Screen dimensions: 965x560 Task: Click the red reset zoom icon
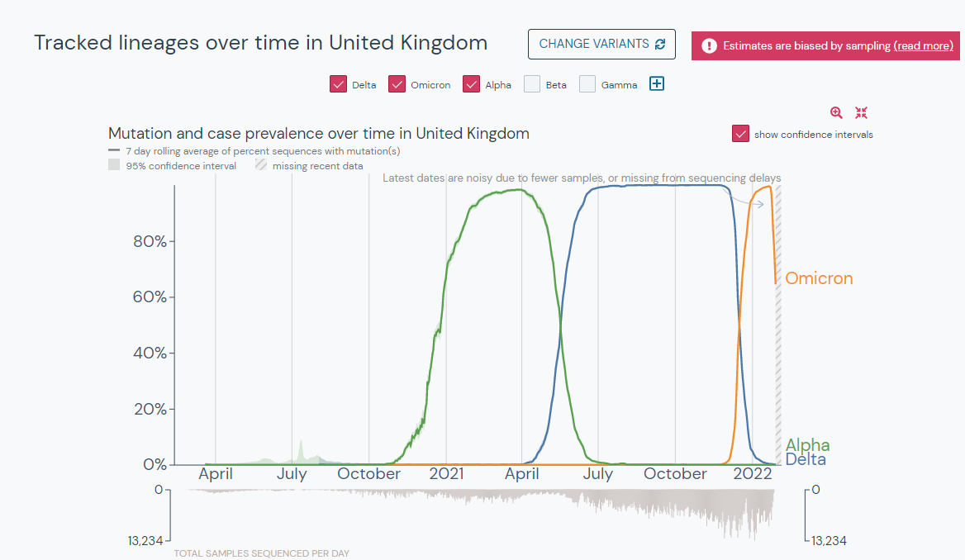861,112
